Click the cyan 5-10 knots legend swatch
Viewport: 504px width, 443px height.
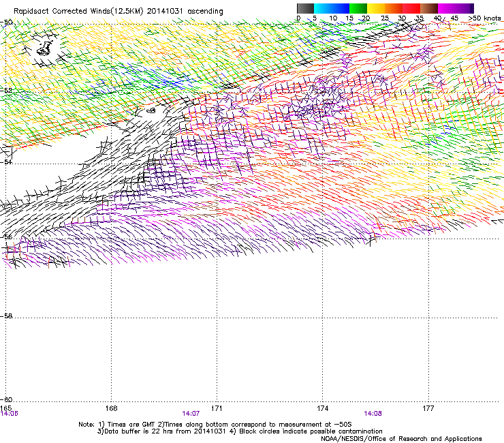(x=323, y=8)
